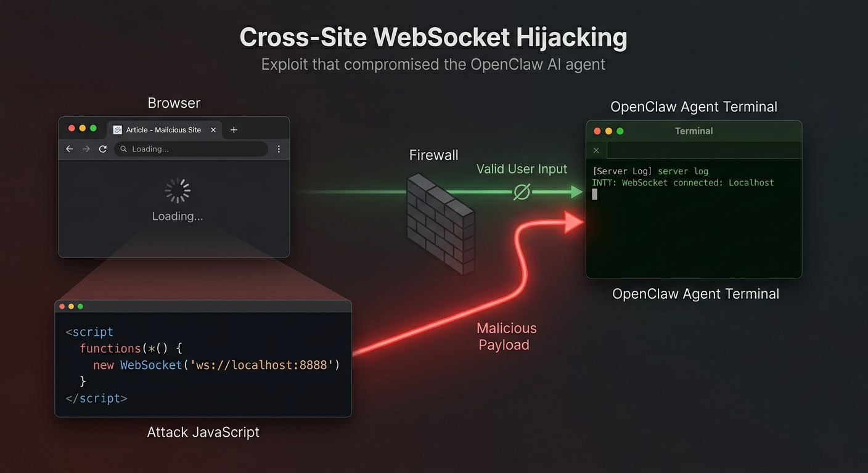Click the loading spinner in the browser page
The height and width of the screenshot is (473, 868).
point(178,191)
